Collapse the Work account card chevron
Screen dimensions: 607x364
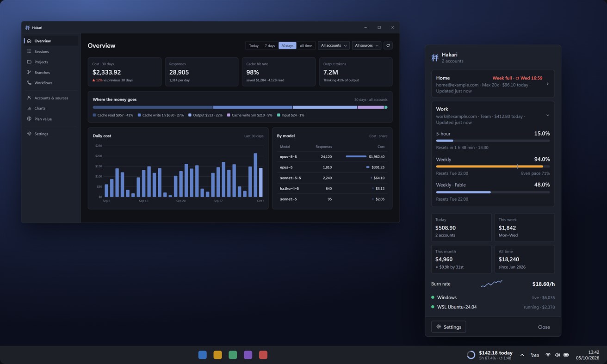[547, 115]
